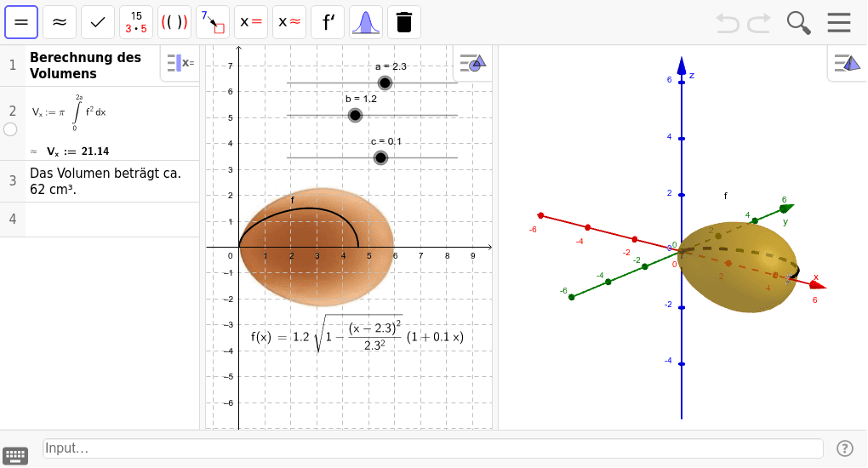Click the f(x) formula text in graphics

click(357, 334)
